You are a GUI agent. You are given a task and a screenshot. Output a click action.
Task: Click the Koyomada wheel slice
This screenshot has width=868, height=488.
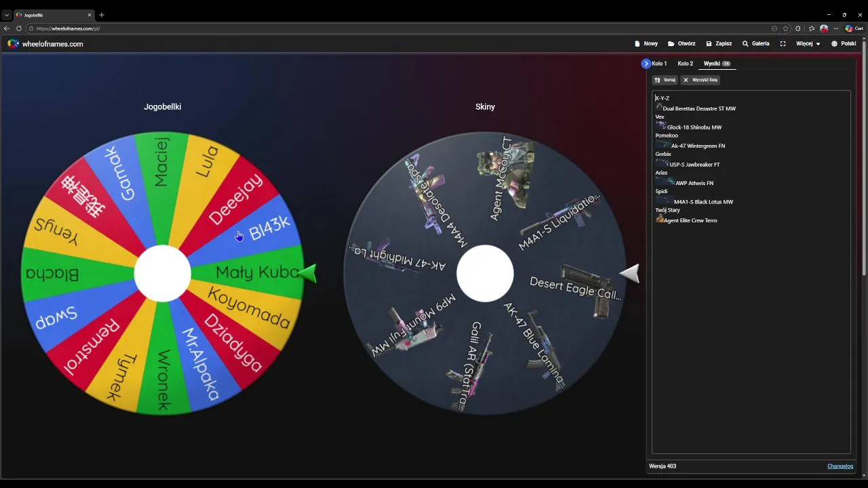click(249, 308)
